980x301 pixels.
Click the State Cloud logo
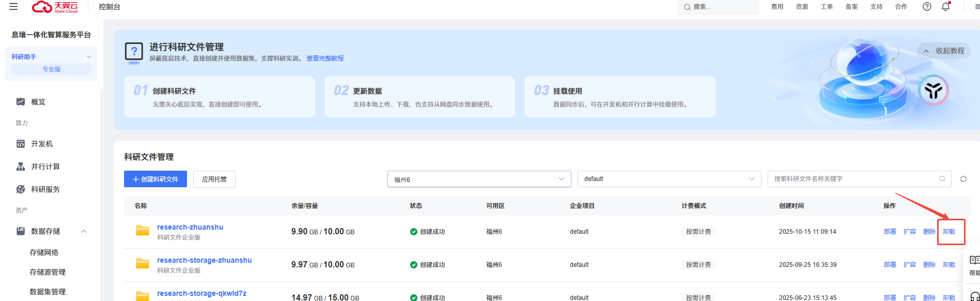point(55,7)
